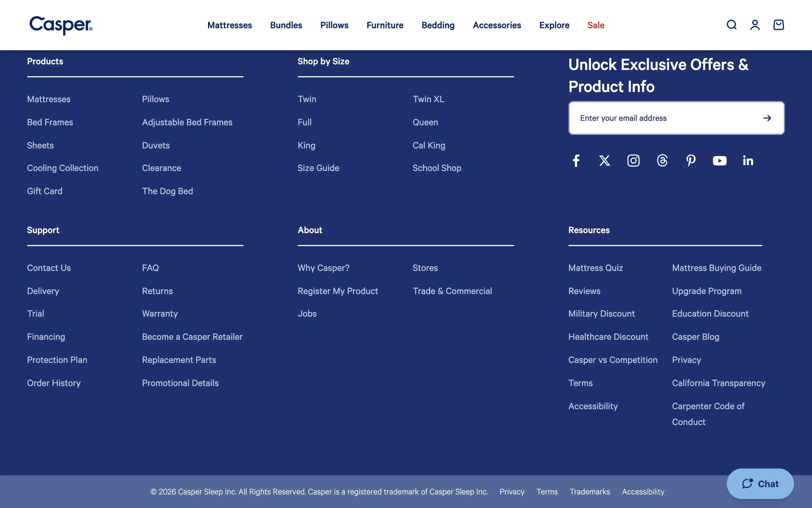
Task: Open Trademarks link in copyright bar
Action: click(590, 492)
